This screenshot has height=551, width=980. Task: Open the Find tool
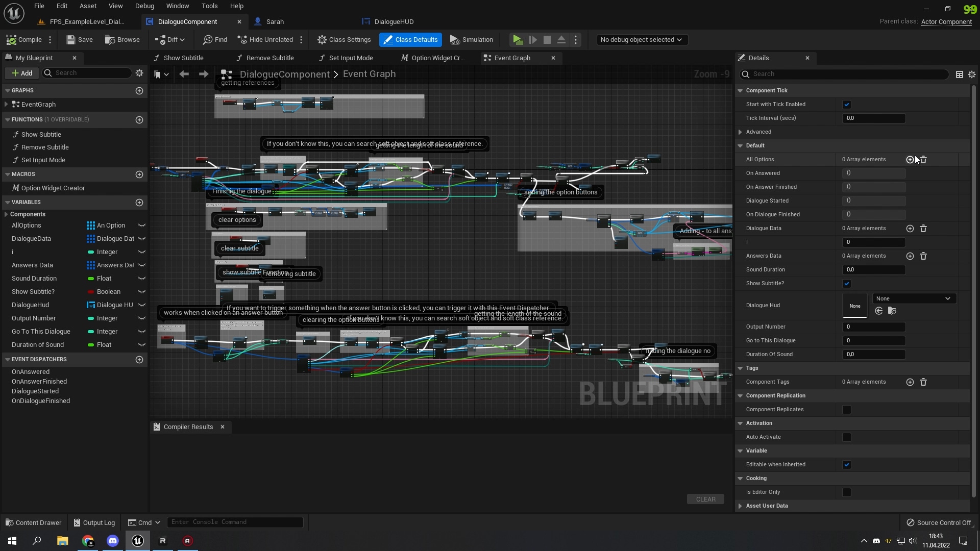pyautogui.click(x=214, y=39)
